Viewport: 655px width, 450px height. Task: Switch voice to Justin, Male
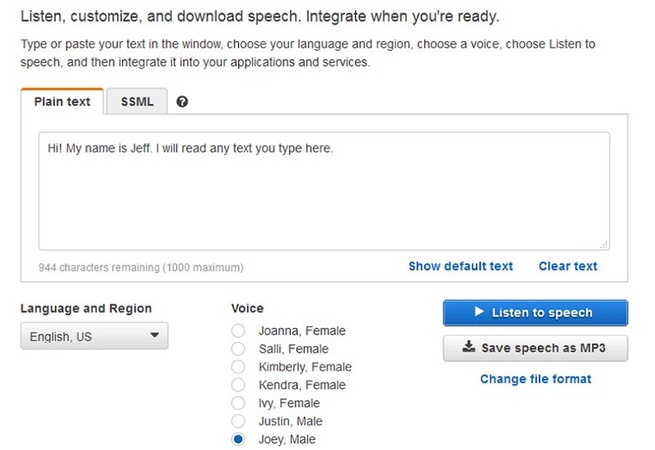point(238,421)
